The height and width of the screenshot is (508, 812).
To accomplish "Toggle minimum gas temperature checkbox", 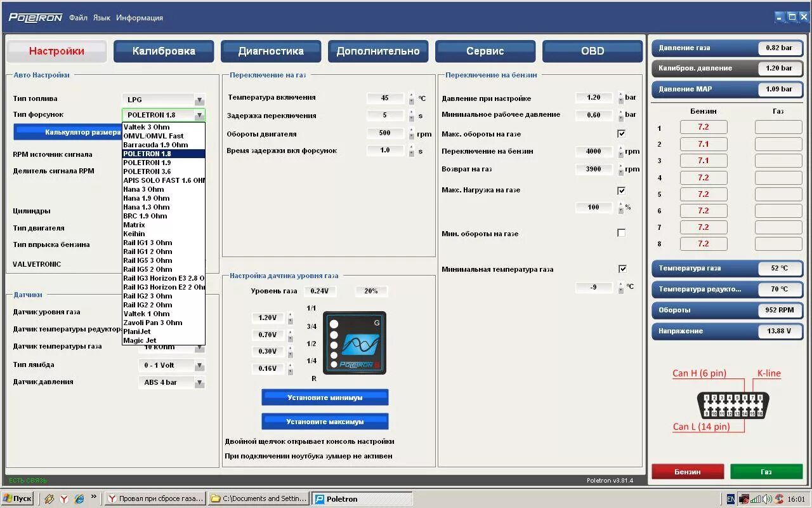I will click(622, 269).
